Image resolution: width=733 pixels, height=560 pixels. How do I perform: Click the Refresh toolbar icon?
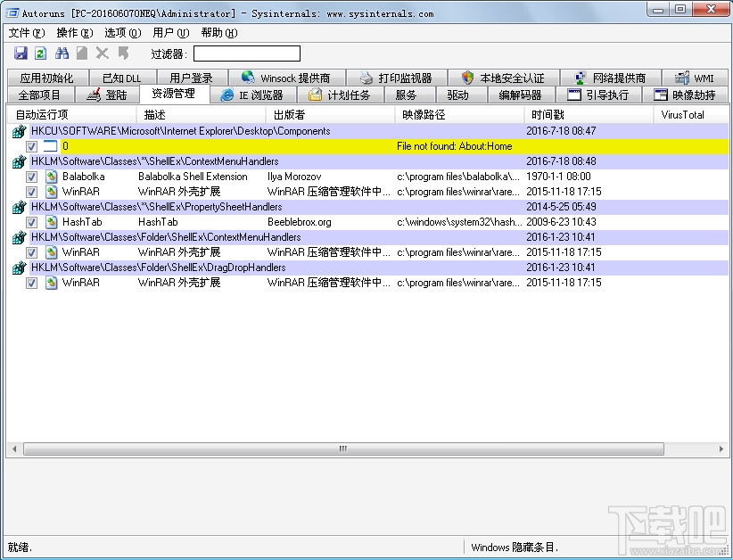[41, 54]
